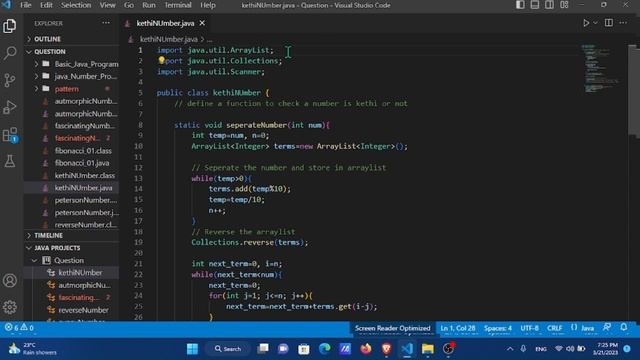Open notifications bell in status bar
The width and height of the screenshot is (640, 360).
coord(624,327)
